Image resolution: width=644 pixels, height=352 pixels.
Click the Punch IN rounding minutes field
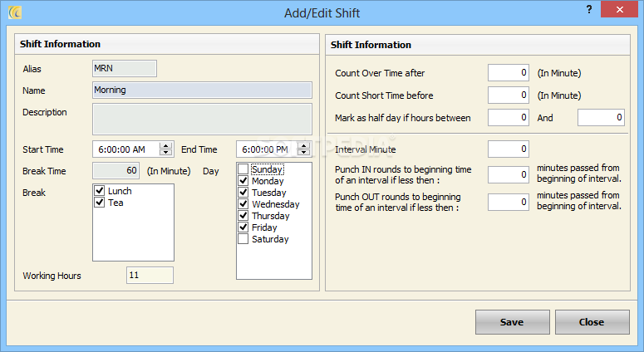(509, 175)
